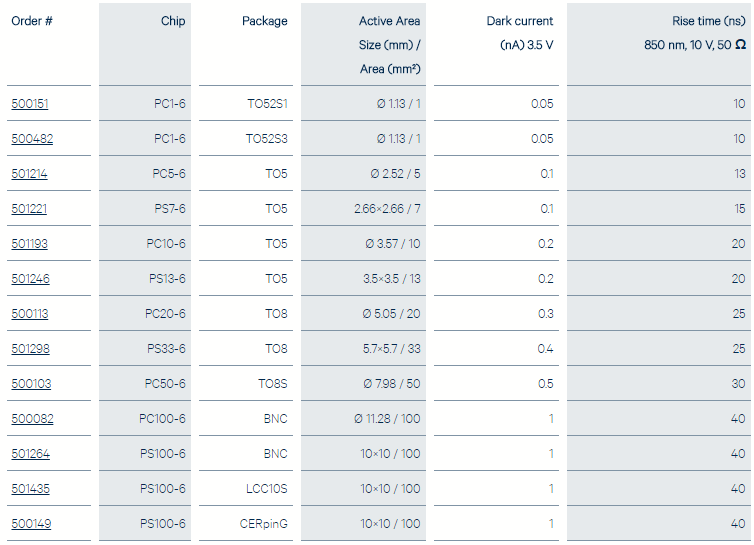Screen dimensions: 754x545
Task: Follow order link 500082
Action: point(32,419)
